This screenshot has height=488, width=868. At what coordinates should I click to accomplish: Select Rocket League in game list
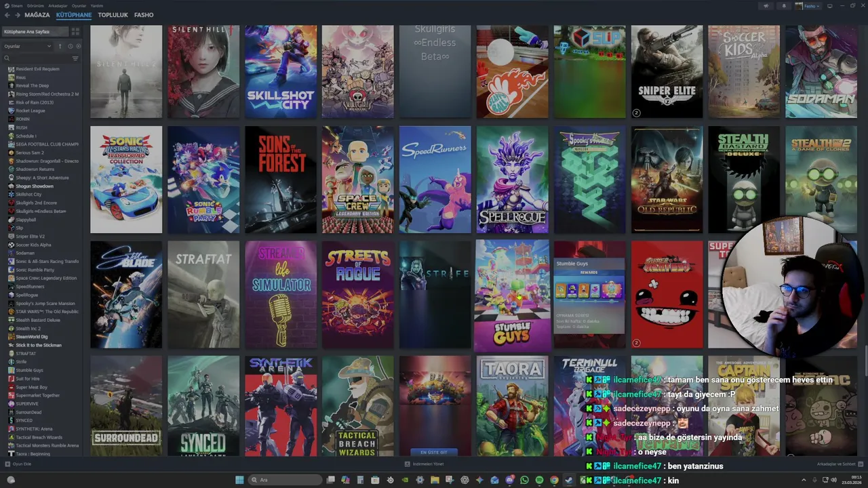pyautogui.click(x=31, y=110)
